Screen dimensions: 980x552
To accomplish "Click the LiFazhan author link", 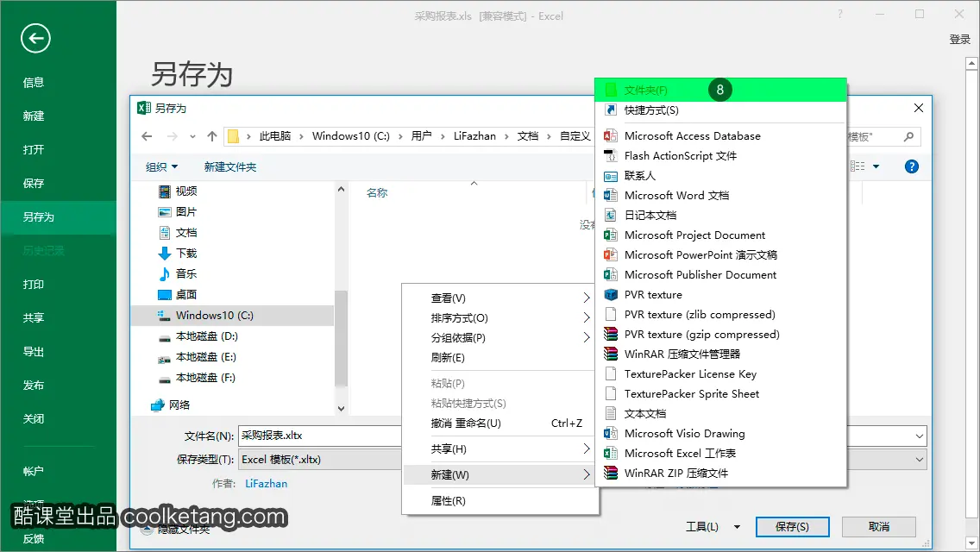I will (267, 483).
